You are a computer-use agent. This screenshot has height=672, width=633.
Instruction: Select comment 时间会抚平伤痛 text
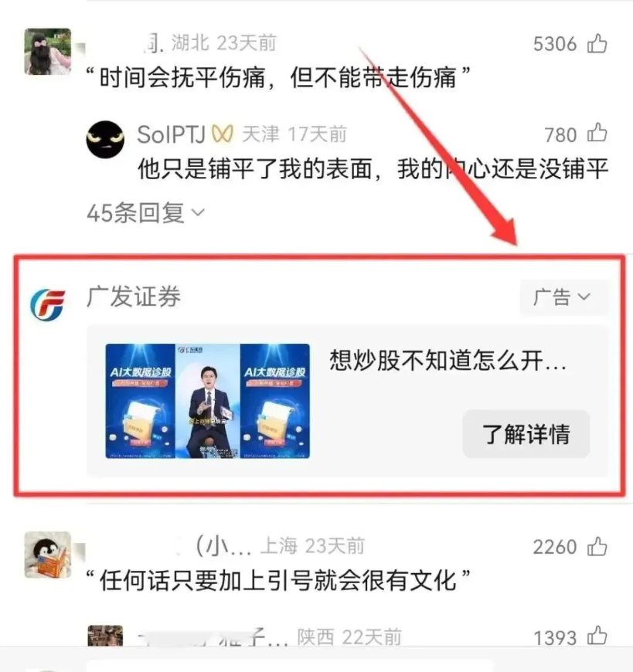pyautogui.click(x=278, y=77)
